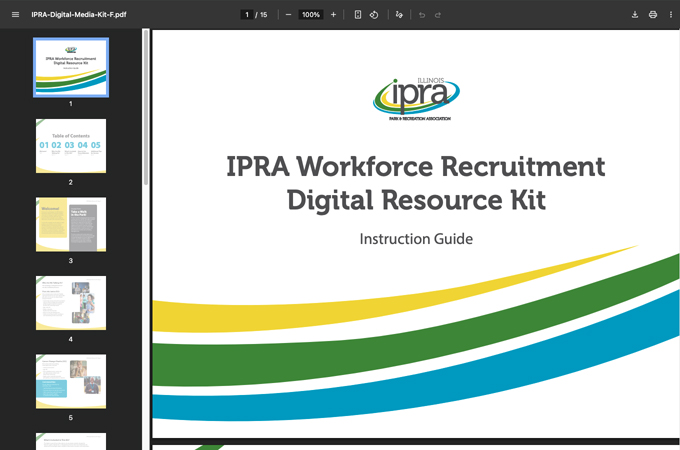Screen dimensions: 680x450
Task: Click the file name IPRA-Digital-Media-Kit-F.pdf
Action: pos(78,15)
